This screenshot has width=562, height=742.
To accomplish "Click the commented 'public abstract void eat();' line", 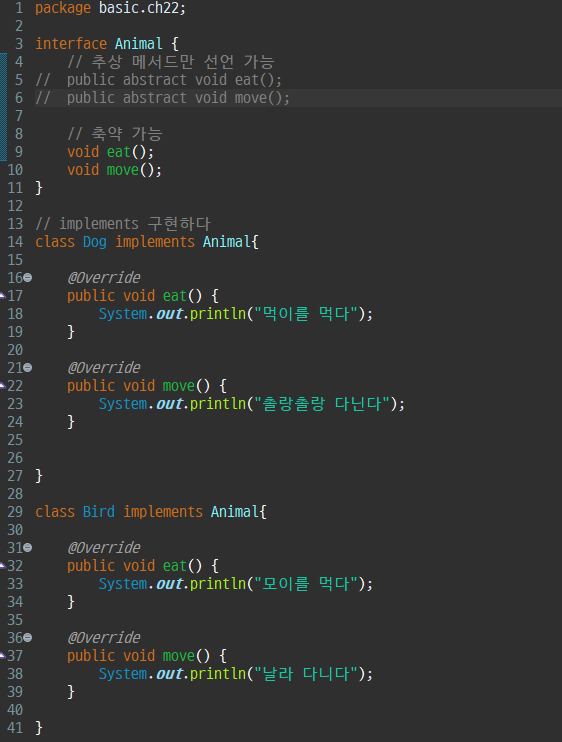I will click(174, 80).
